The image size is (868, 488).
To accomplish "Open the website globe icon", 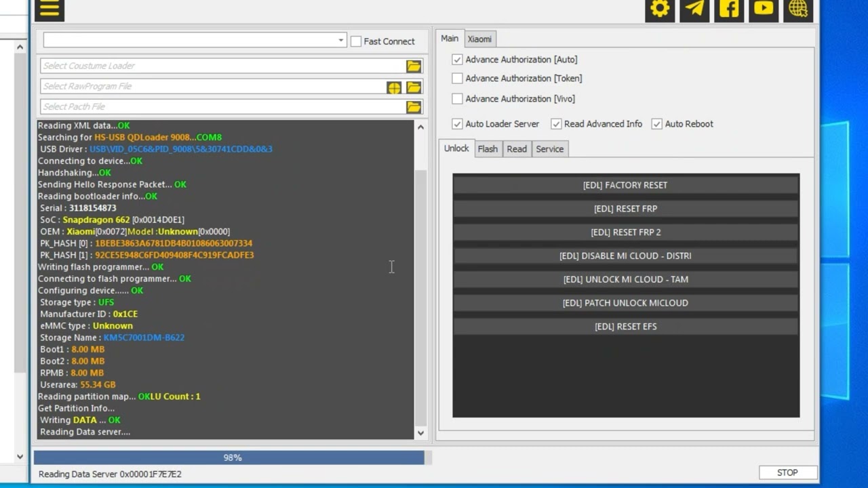I will (798, 9).
